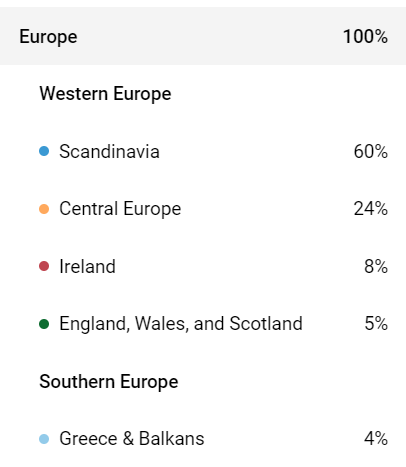Click the 8% Ireland percentage

tap(376, 266)
